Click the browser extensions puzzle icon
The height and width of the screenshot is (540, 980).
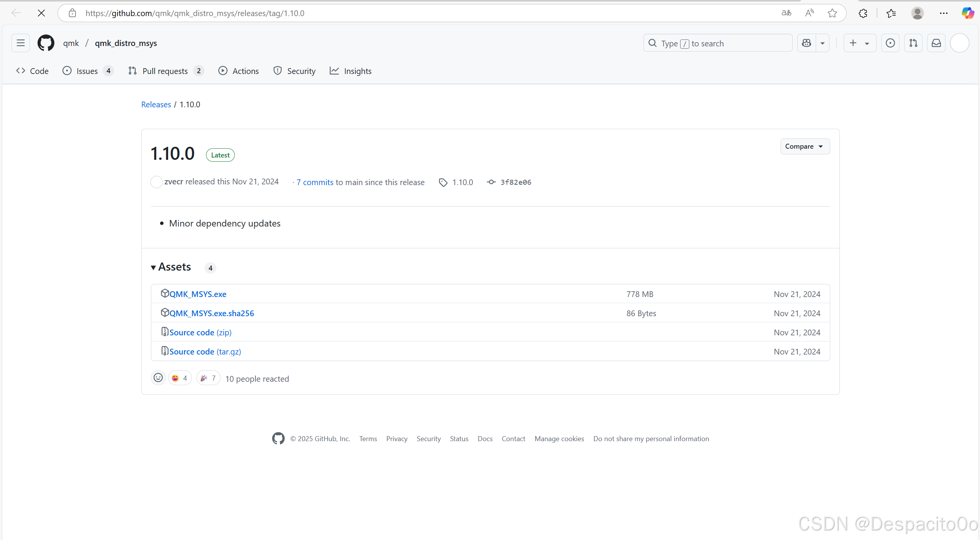click(863, 13)
